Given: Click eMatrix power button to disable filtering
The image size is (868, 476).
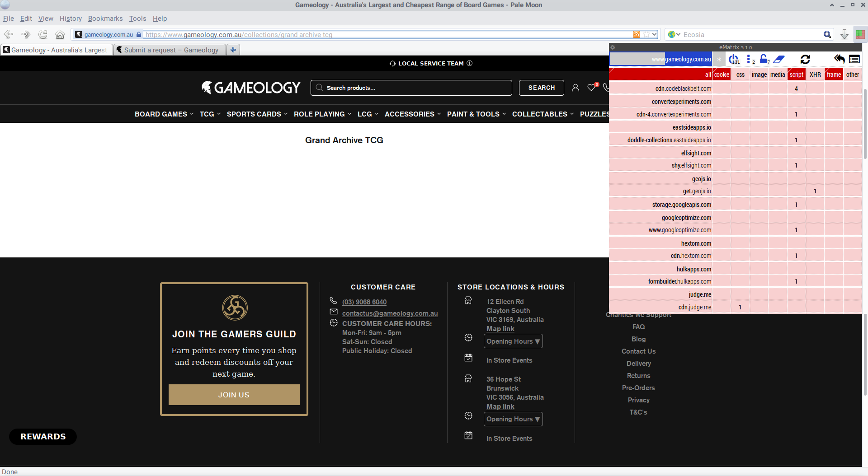Looking at the screenshot, I should pos(733,59).
